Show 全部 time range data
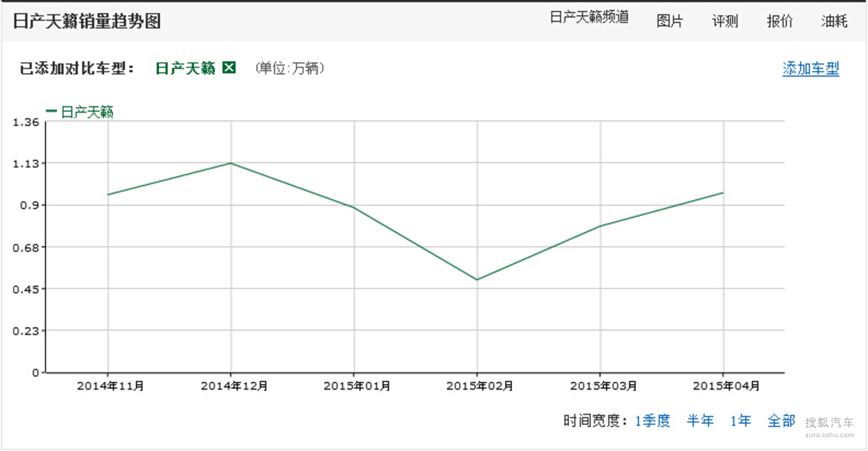Screen dimensions: 868x451 point(781,421)
